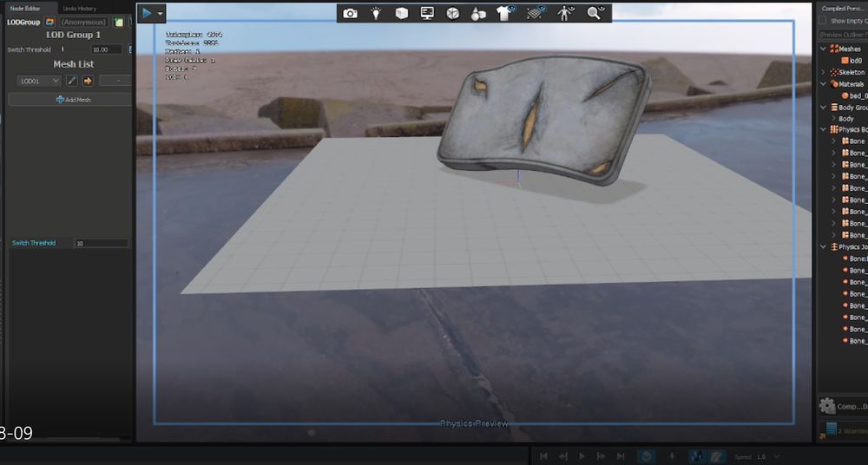This screenshot has width=868, height=465.
Task: Jump to first frame in playback bar
Action: (543, 456)
